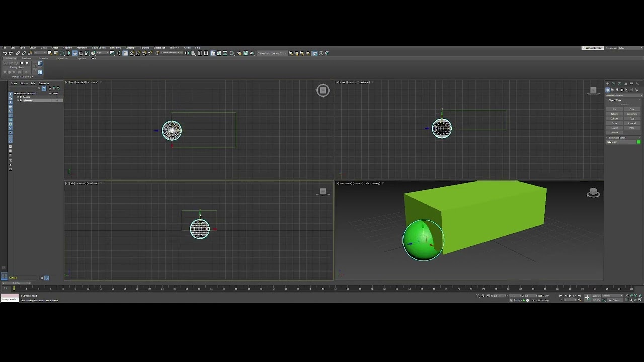
Task: Click the object name field Sphere001
Action: point(621,142)
